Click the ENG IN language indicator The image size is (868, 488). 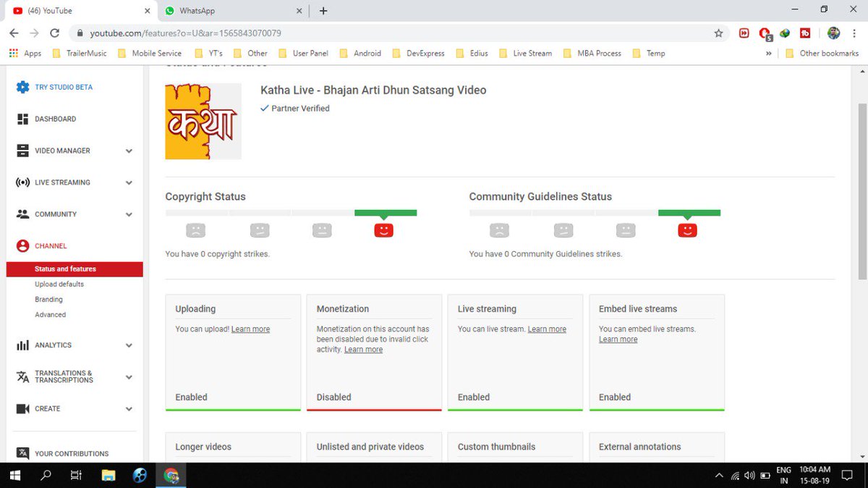pos(783,476)
